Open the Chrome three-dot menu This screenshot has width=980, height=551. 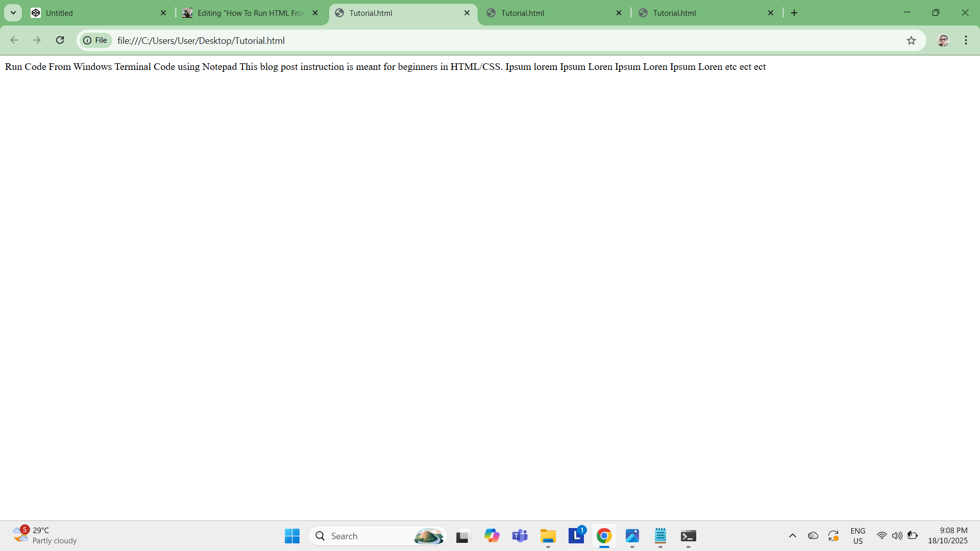(966, 40)
